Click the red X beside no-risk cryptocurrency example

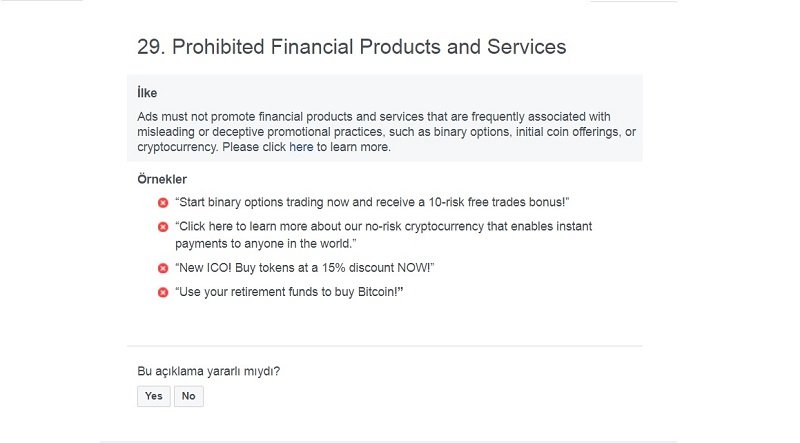(x=163, y=227)
